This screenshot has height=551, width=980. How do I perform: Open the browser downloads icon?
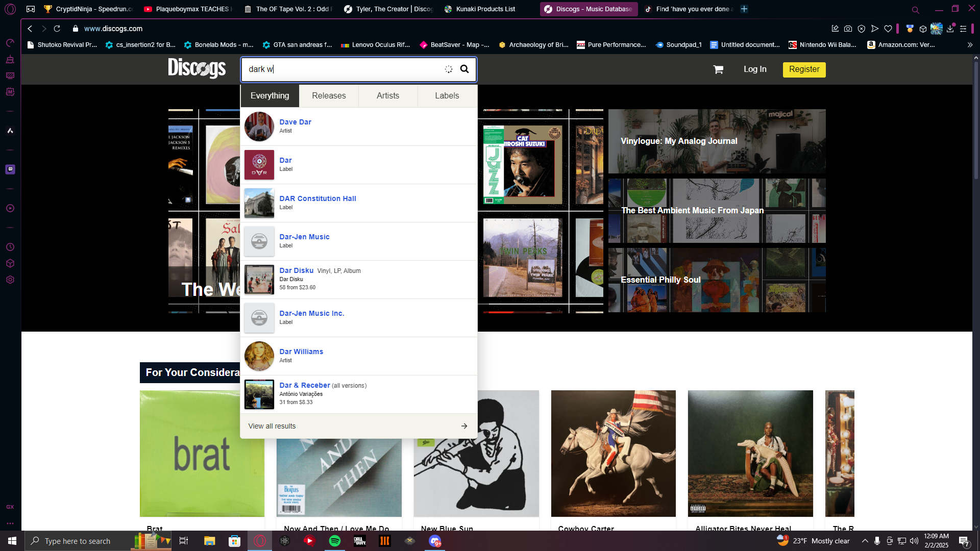tap(950, 29)
